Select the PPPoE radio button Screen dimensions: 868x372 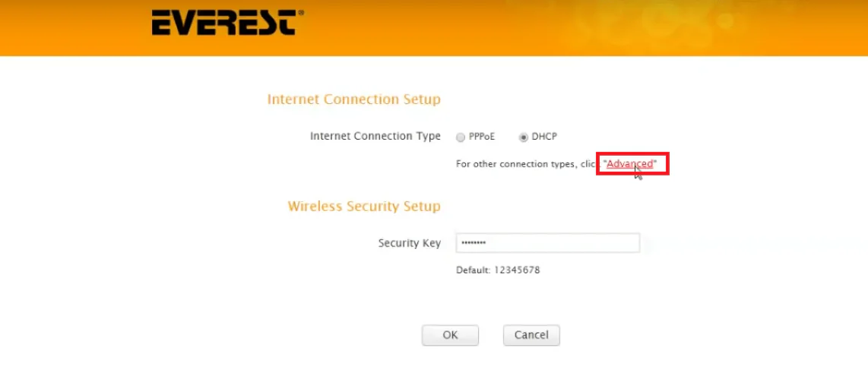(461, 137)
